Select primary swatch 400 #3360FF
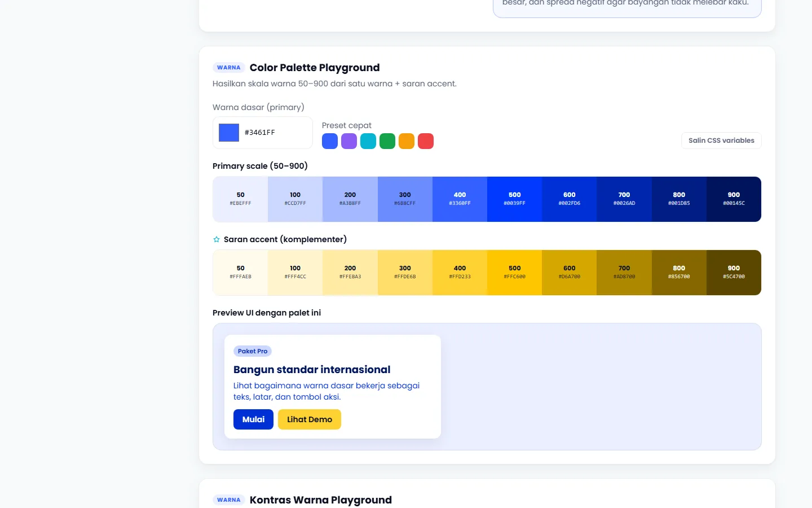The image size is (812, 508). click(460, 199)
